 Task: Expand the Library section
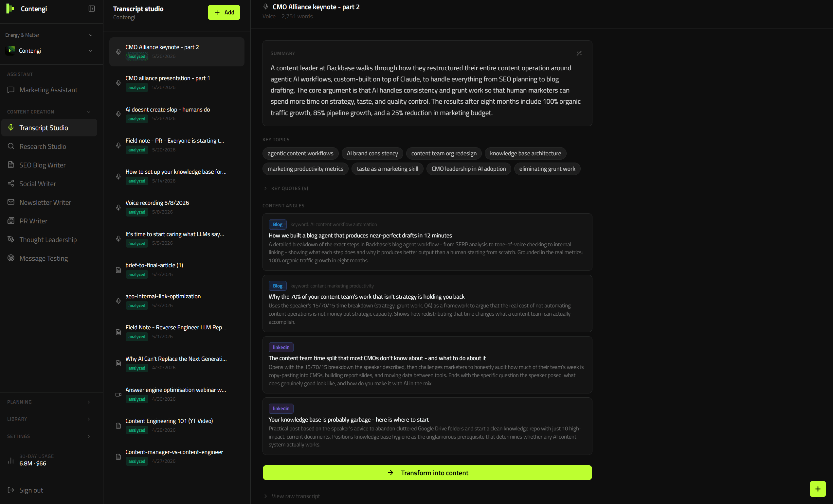[49, 419]
